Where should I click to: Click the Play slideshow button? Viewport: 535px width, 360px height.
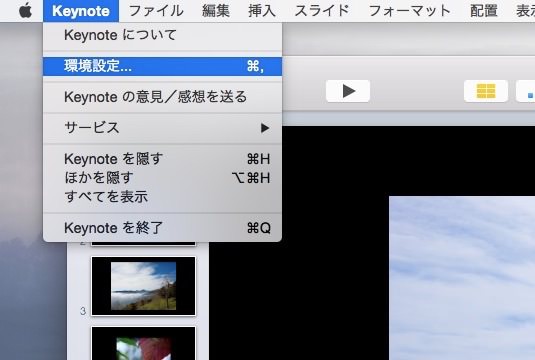pos(348,91)
